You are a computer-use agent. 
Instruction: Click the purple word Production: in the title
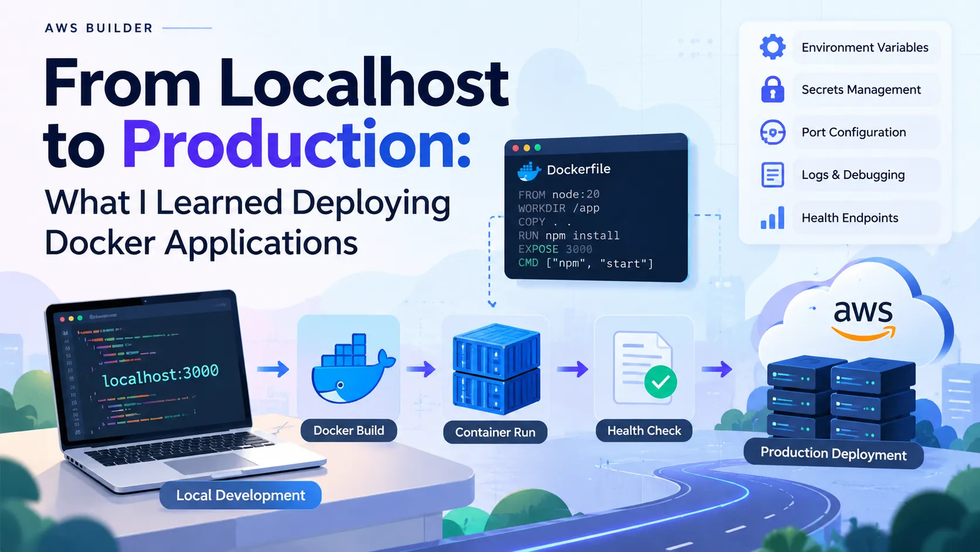tap(297, 144)
